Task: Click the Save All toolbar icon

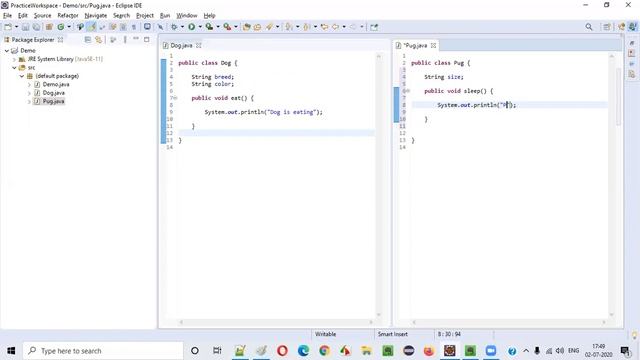Action: coord(36,27)
